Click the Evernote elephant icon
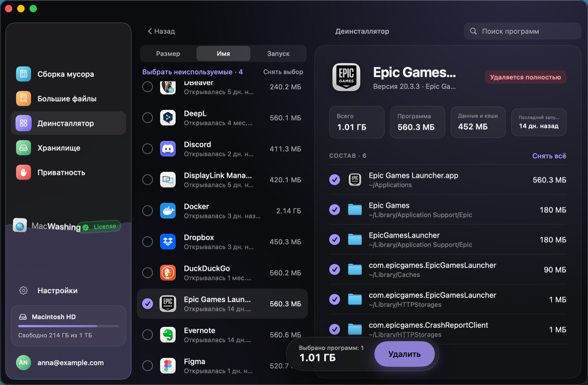588x385 pixels. point(168,335)
